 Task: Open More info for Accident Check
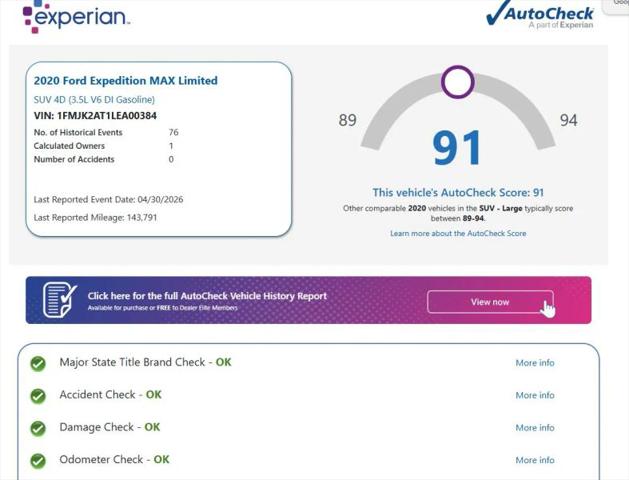535,395
